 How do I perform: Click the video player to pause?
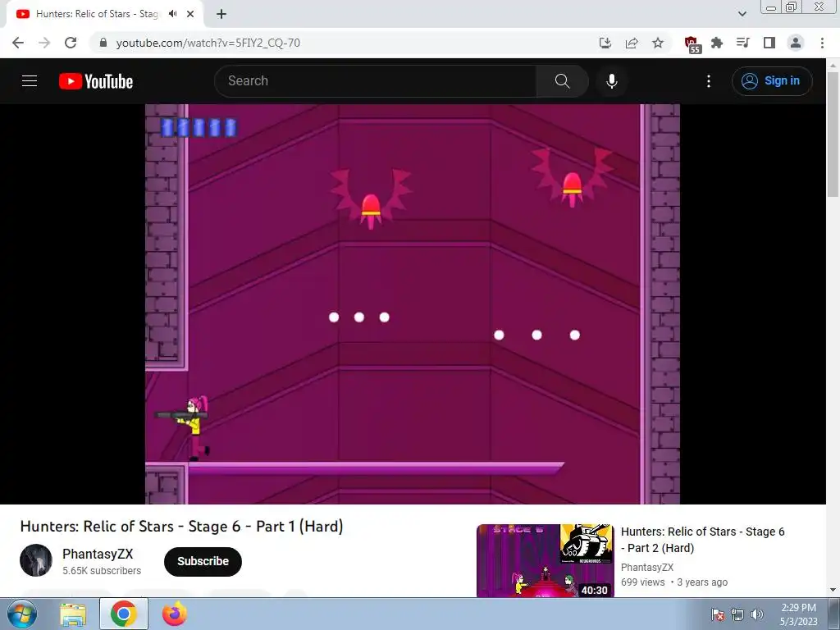click(x=413, y=304)
